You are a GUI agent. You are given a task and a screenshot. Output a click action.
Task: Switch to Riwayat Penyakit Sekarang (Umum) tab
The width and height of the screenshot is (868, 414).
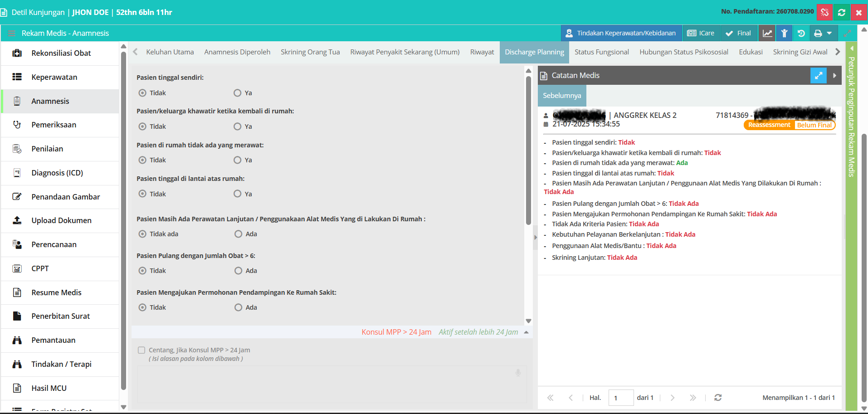(x=405, y=52)
